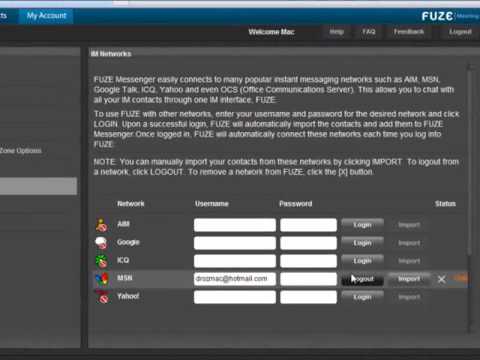This screenshot has width=480, height=360.
Task: Click the MSN username hotmail field
Action: [x=235, y=279]
